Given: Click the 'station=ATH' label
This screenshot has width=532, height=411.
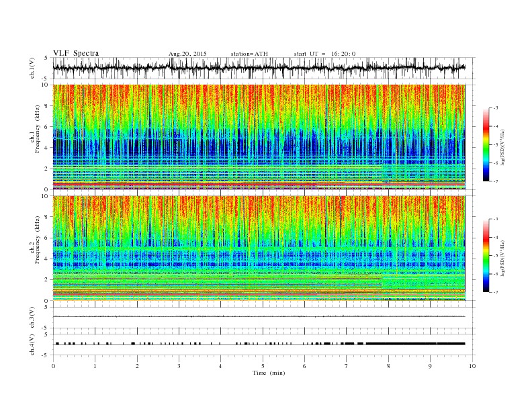Looking at the screenshot, I should pyautogui.click(x=249, y=54).
